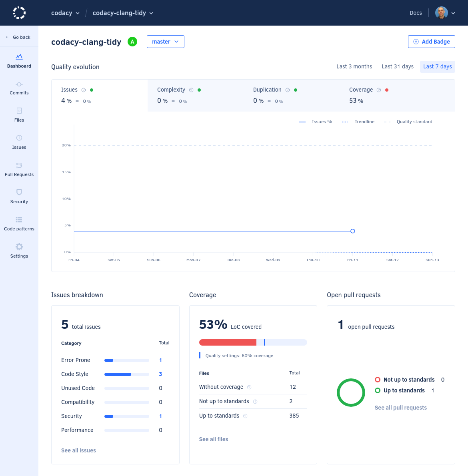Click the help icon beside Issues metric

point(84,90)
